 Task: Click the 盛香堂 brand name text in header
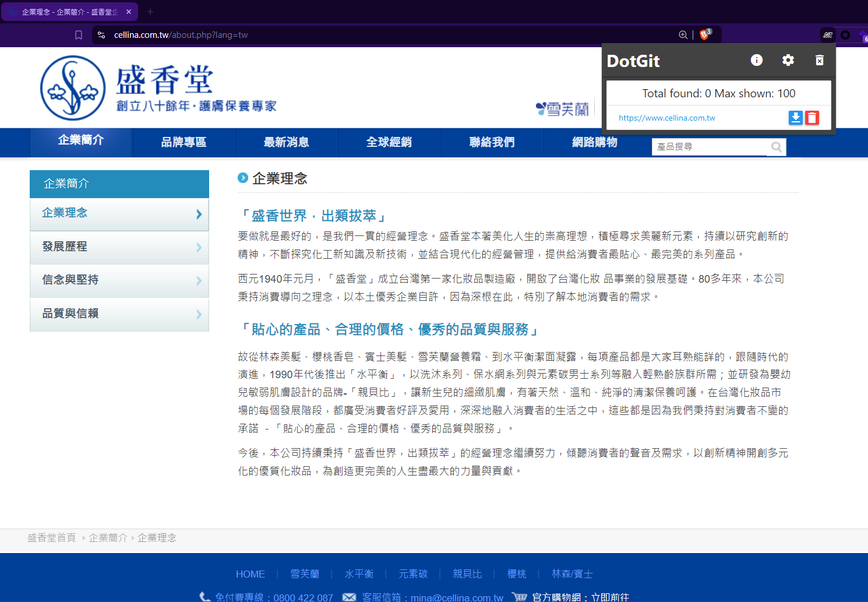[165, 80]
